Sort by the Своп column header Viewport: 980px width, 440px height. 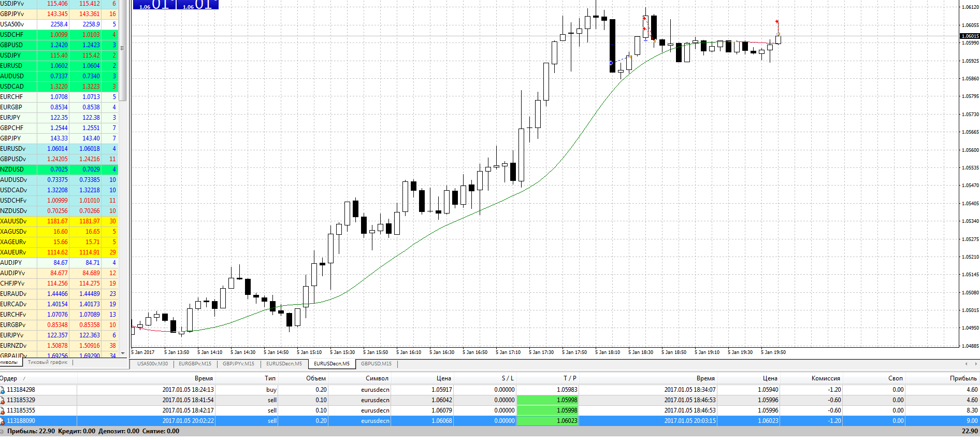[x=874, y=378]
